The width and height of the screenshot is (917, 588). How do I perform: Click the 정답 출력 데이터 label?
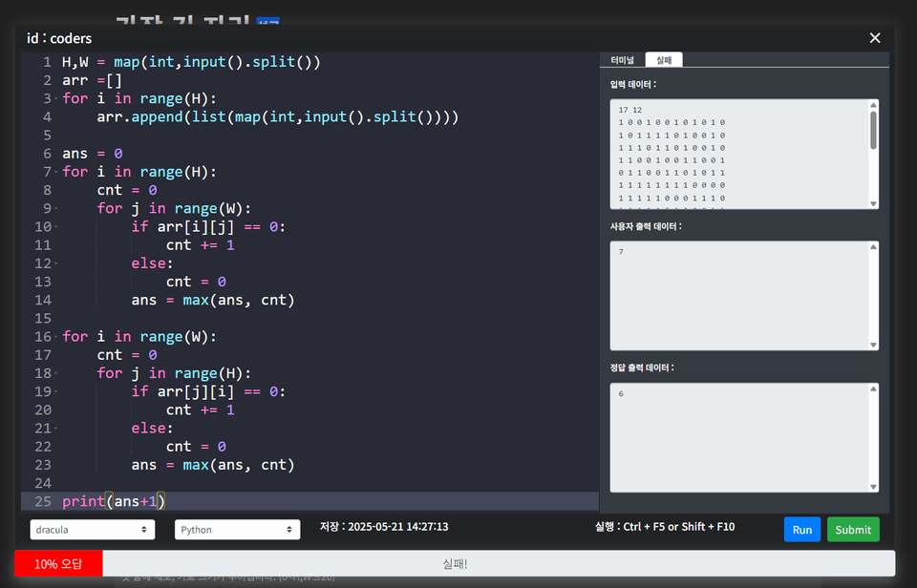click(x=642, y=368)
